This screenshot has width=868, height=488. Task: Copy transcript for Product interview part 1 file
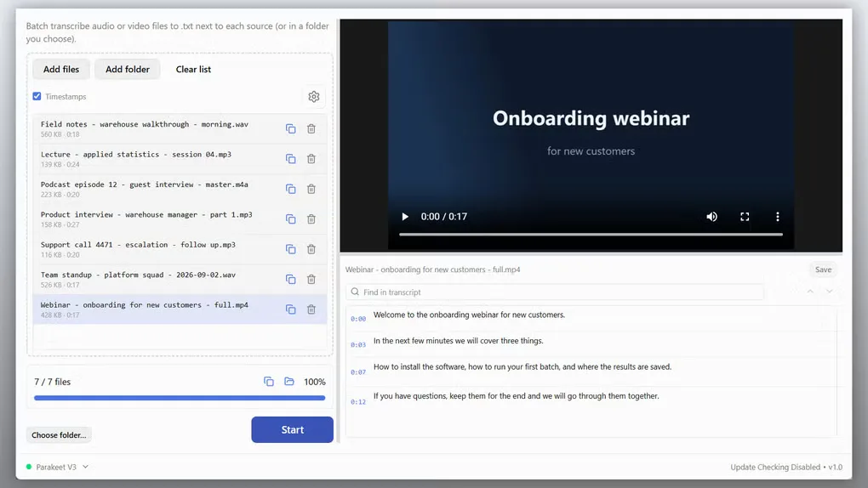pos(291,219)
